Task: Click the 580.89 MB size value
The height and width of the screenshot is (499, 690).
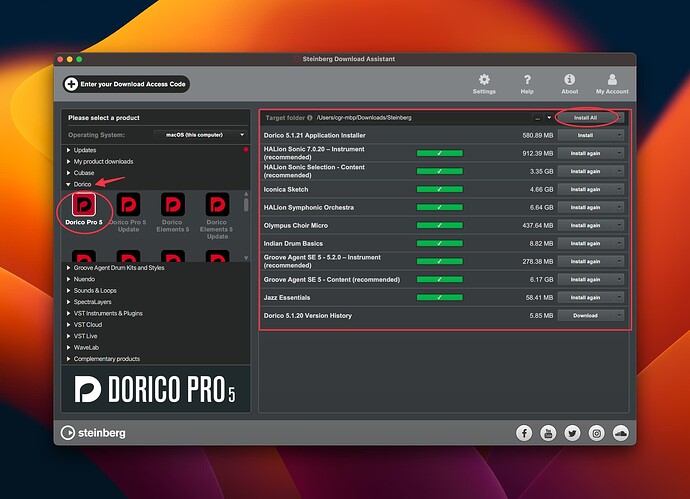Action: pyautogui.click(x=538, y=136)
